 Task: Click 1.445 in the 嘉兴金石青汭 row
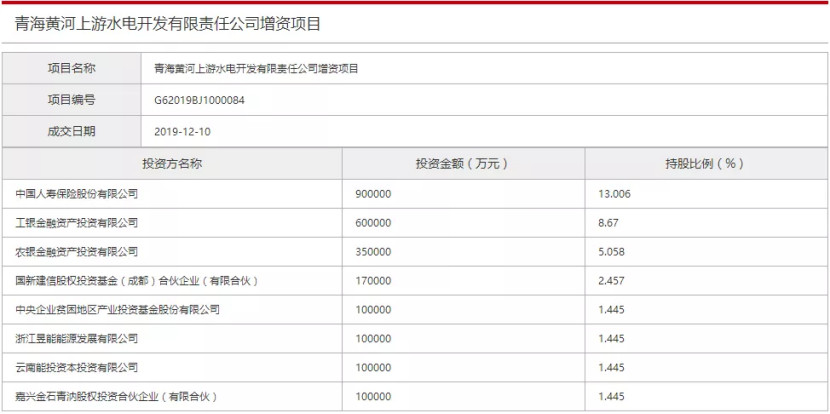[x=611, y=397]
